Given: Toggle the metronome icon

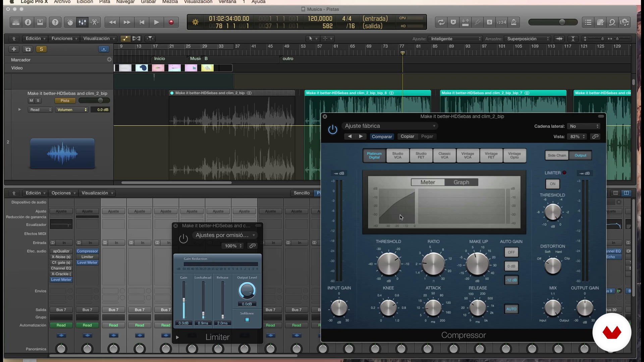Looking at the screenshot, I should click(514, 22).
